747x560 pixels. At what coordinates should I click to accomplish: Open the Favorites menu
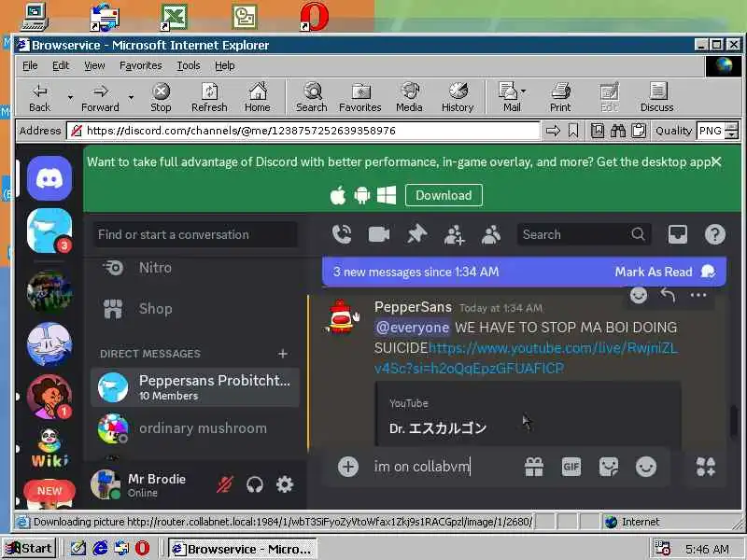pos(141,65)
